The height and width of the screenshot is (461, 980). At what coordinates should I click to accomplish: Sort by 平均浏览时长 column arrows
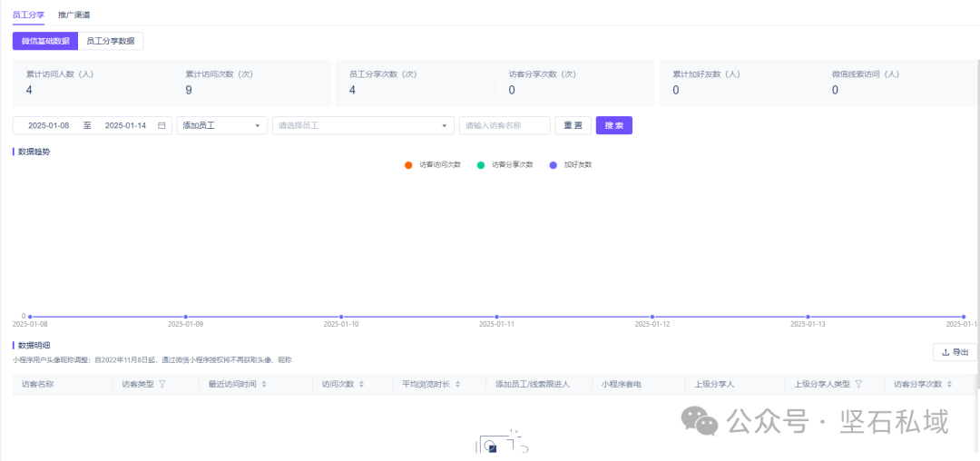(458, 384)
